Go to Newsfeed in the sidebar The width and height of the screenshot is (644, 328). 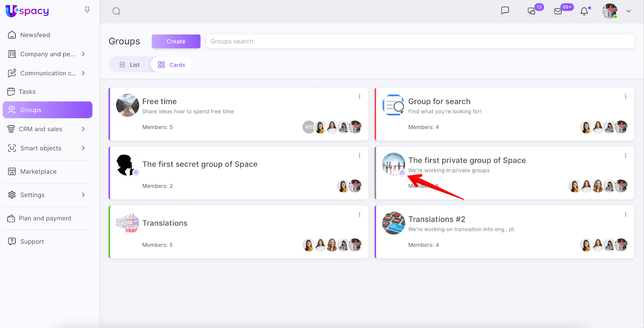click(35, 35)
